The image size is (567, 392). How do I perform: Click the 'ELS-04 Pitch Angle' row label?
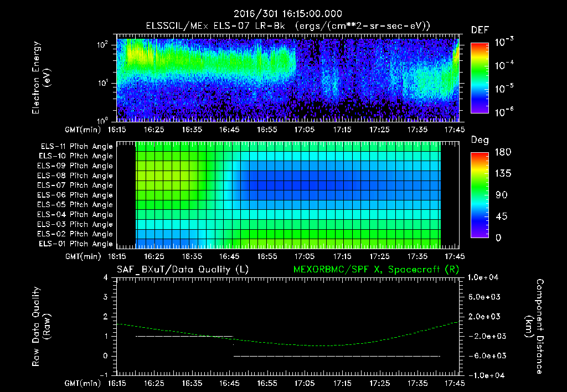pyautogui.click(x=75, y=215)
